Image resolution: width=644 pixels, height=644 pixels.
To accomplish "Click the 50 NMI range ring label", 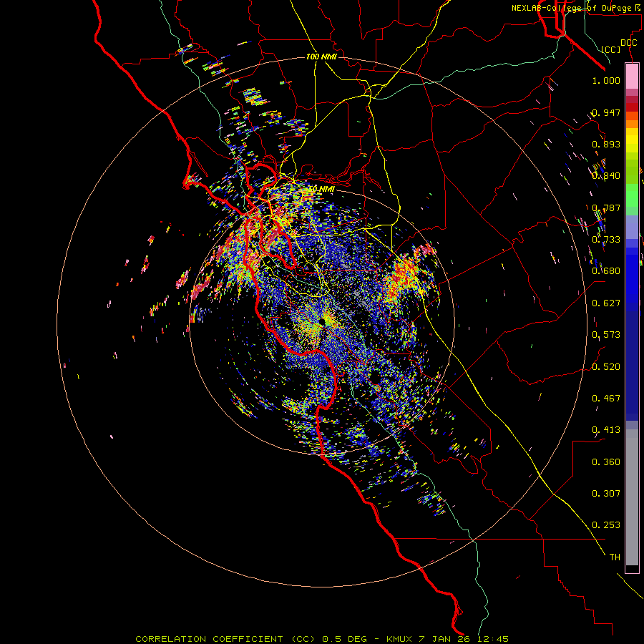I will point(321,189).
